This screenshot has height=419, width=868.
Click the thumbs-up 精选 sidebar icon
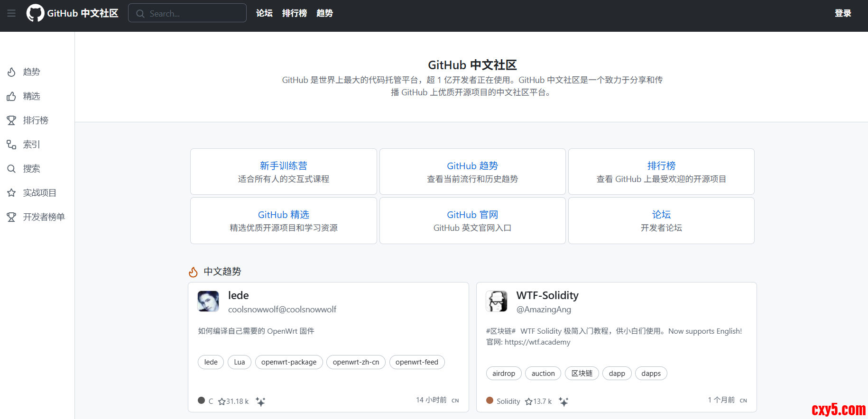tap(11, 97)
